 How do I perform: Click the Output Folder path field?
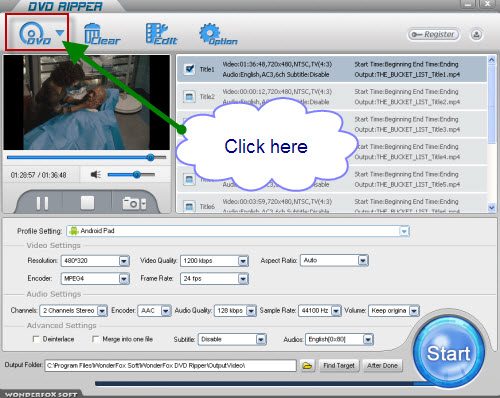coord(170,366)
